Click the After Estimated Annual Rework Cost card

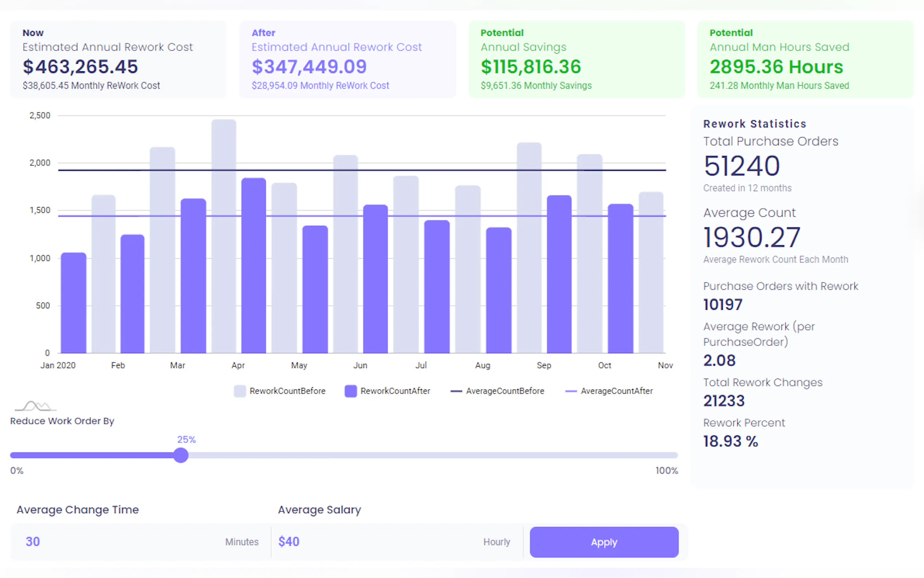coord(348,59)
